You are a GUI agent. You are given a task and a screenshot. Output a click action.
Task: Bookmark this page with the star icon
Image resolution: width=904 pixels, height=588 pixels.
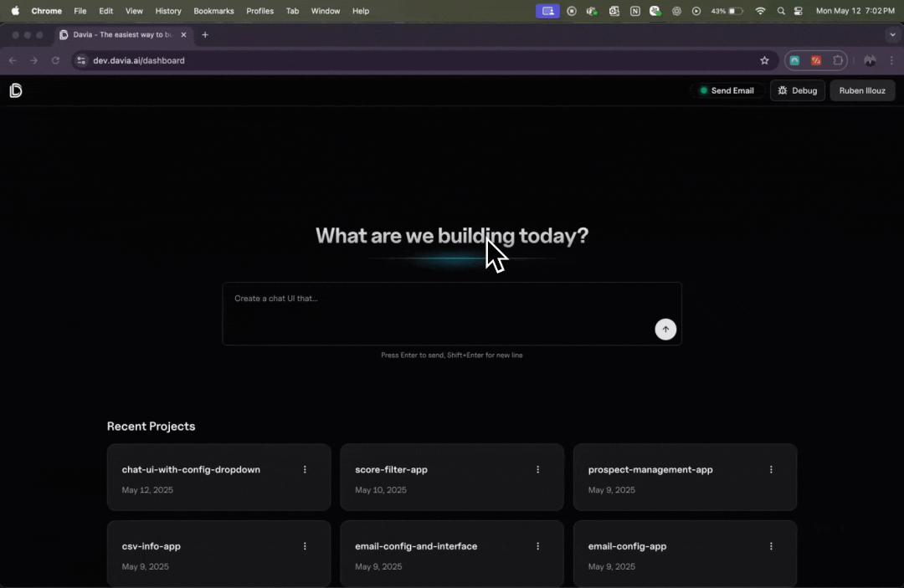click(x=764, y=60)
